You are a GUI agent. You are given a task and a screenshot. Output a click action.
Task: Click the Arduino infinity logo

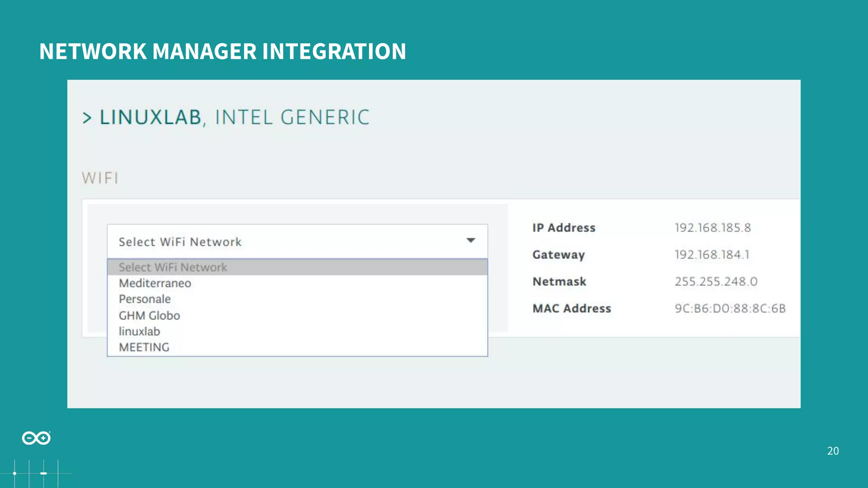point(36,438)
